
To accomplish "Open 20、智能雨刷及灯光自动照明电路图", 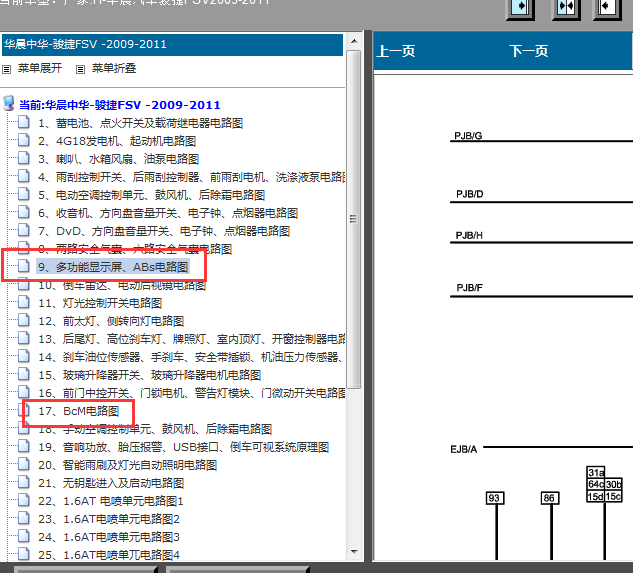I will click(x=128, y=465).
